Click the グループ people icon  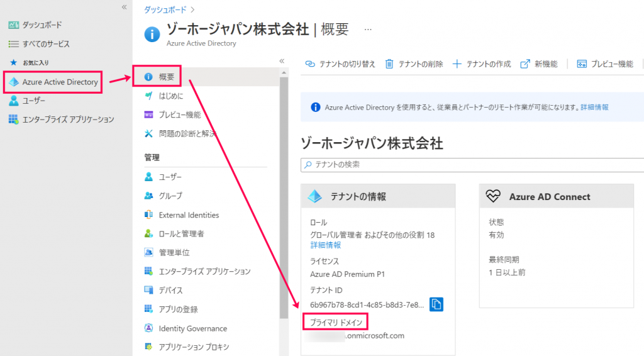(x=148, y=196)
